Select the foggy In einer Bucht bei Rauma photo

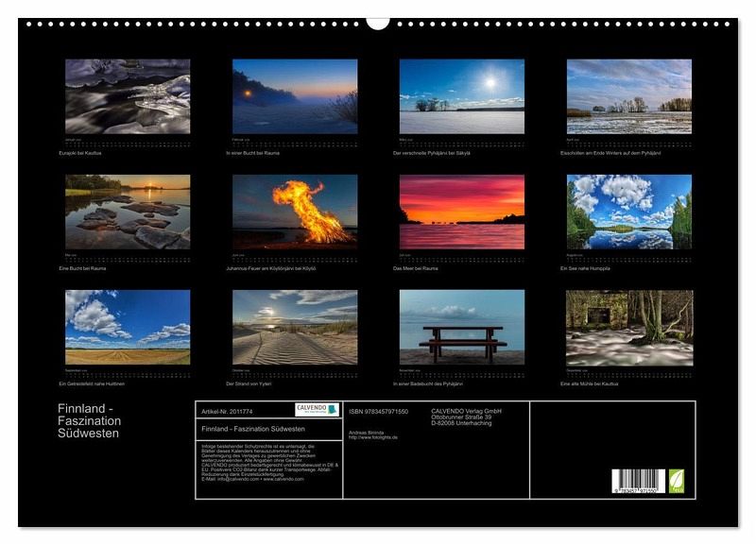click(x=295, y=96)
